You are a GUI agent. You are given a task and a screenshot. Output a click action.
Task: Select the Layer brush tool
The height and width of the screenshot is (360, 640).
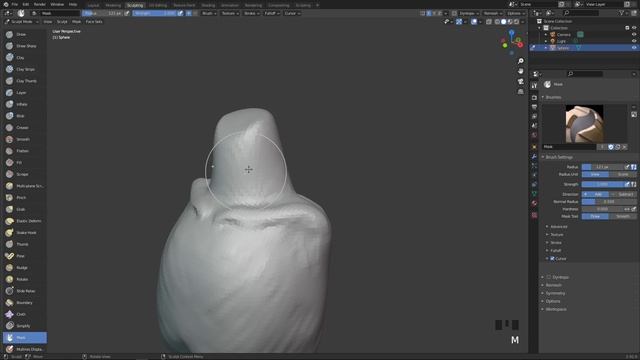point(24,93)
